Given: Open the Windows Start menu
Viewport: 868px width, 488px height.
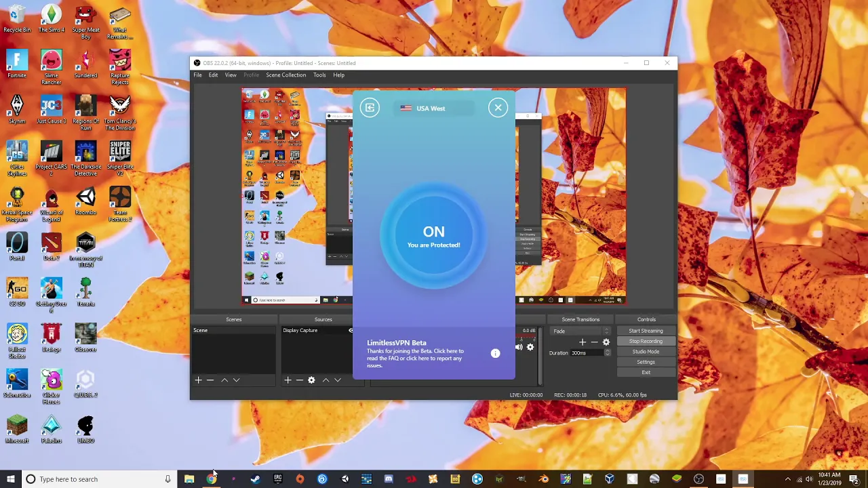Looking at the screenshot, I should [11, 479].
